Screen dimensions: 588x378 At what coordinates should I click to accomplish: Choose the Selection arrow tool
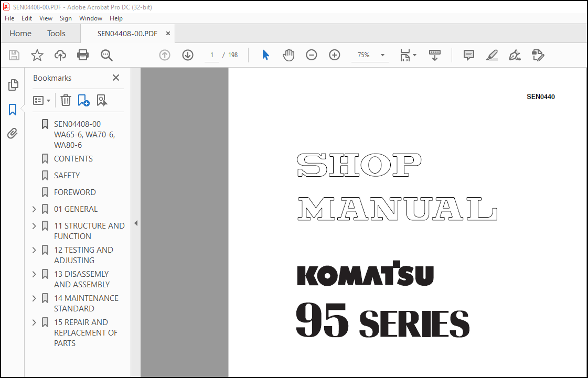click(265, 55)
